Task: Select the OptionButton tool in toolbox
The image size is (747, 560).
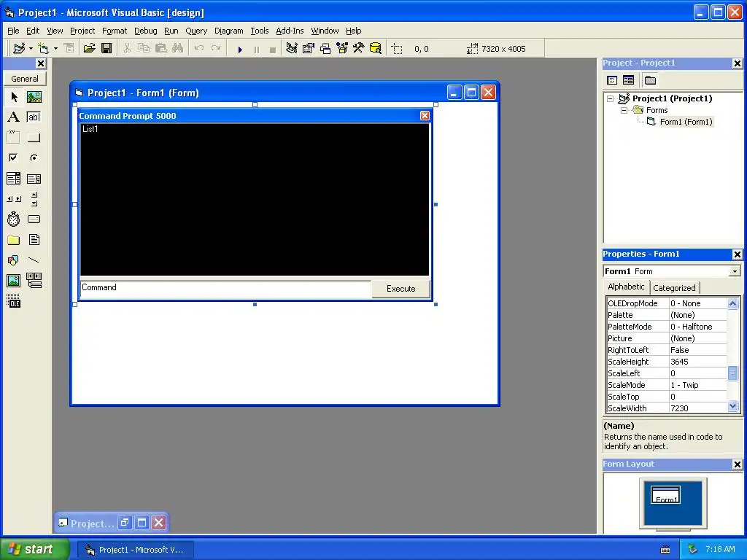Action: 34,157
